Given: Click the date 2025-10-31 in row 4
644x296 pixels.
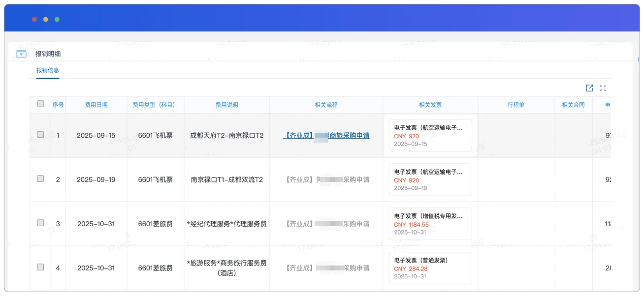Looking at the screenshot, I should 96,268.
